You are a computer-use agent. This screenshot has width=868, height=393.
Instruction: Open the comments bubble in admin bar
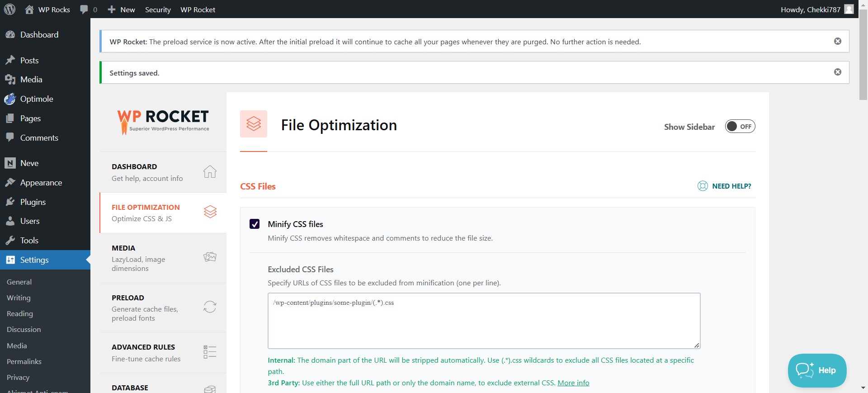pyautogui.click(x=84, y=9)
